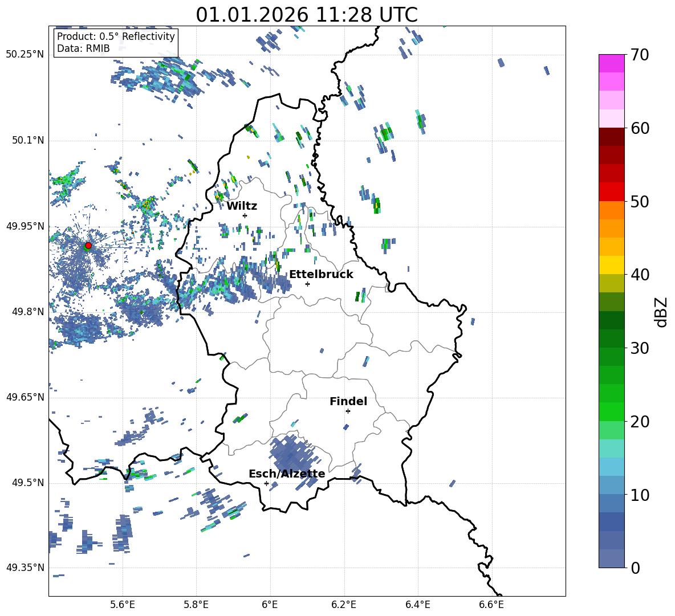Click the latitude label 49.35°N
Image resolution: width=675 pixels, height=616 pixels.
click(25, 568)
